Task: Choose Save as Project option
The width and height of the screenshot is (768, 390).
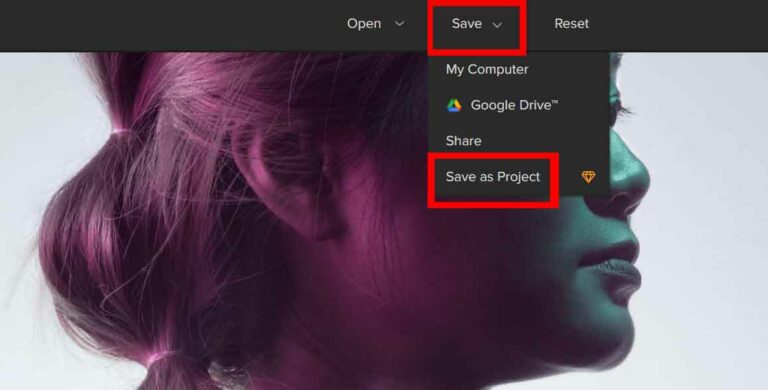Action: click(x=493, y=177)
